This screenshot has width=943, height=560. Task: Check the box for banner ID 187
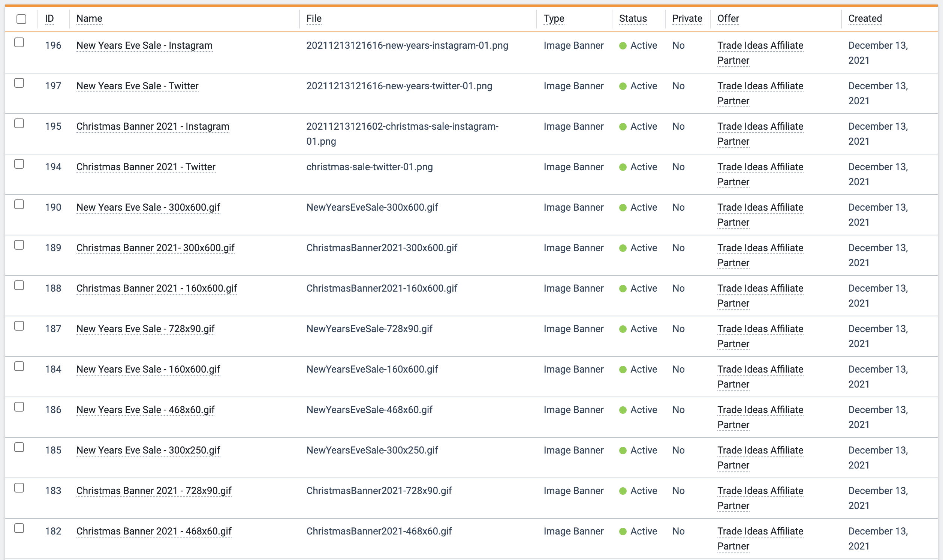tap(19, 326)
